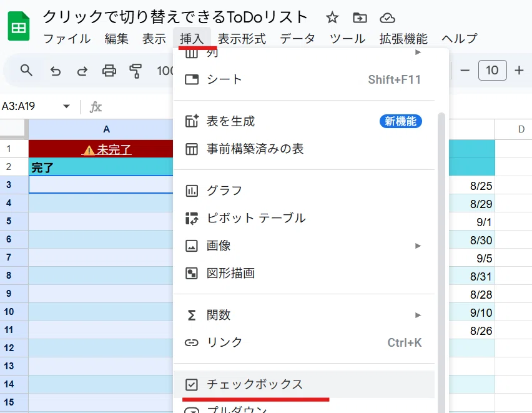Click the select-all corner box
Viewport: 532px width, 413px height.
point(14,129)
